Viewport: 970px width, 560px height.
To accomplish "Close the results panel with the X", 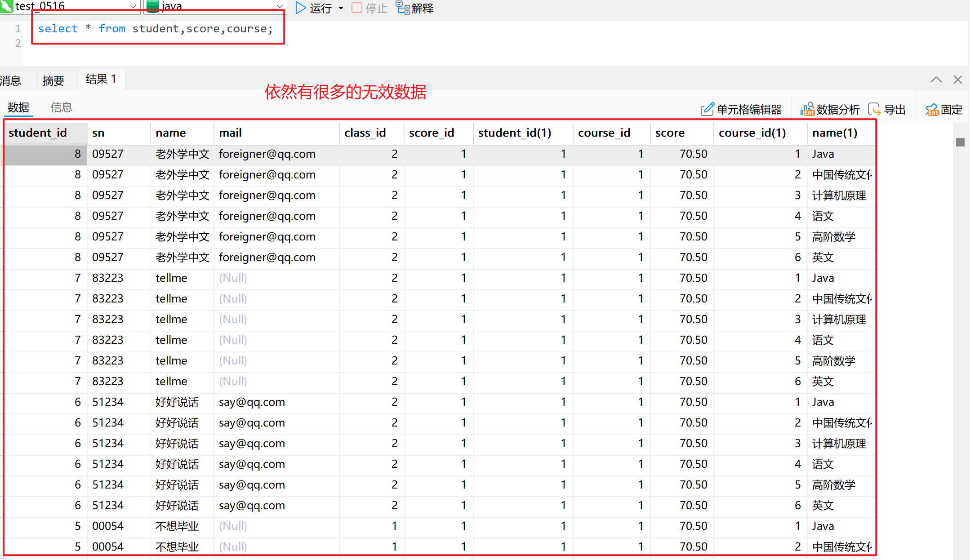I will click(957, 80).
